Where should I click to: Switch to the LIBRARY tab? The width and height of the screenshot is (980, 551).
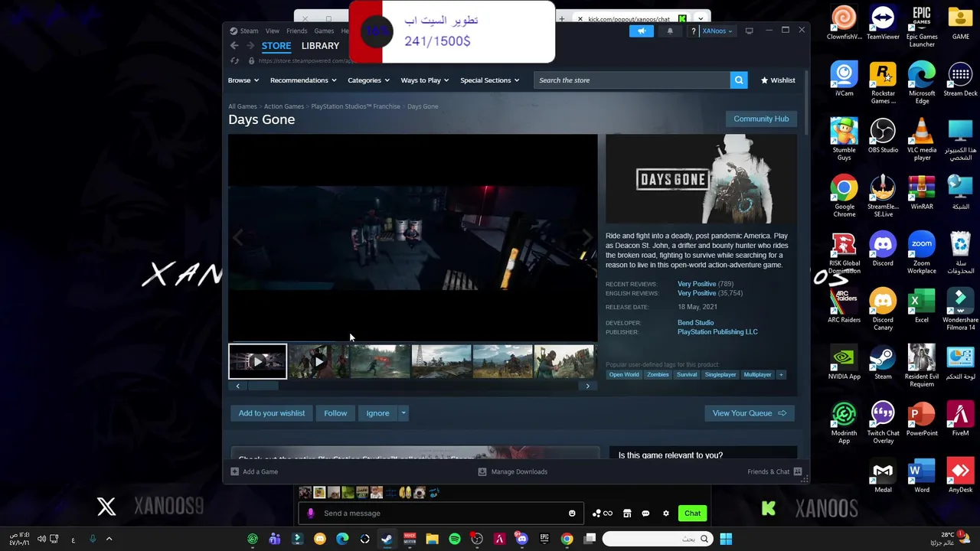click(x=320, y=46)
